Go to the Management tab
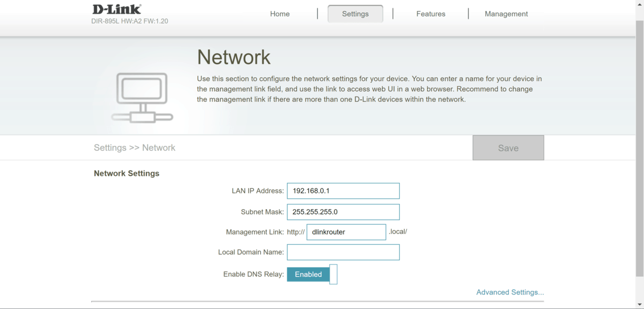Image resolution: width=644 pixels, height=309 pixels. [506, 14]
